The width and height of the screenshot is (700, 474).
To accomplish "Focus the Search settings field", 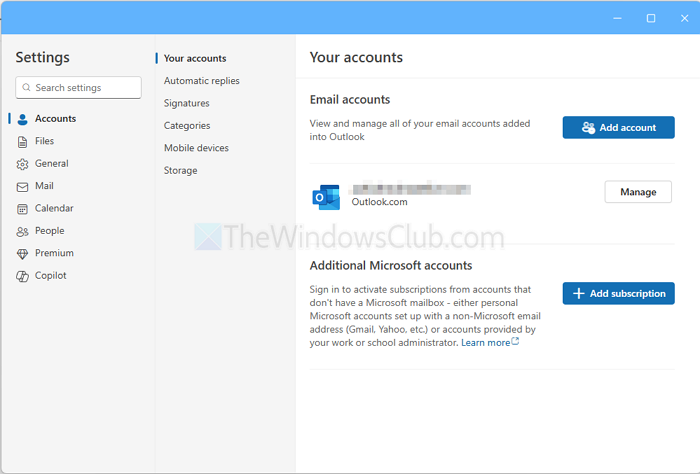I will pyautogui.click(x=79, y=87).
